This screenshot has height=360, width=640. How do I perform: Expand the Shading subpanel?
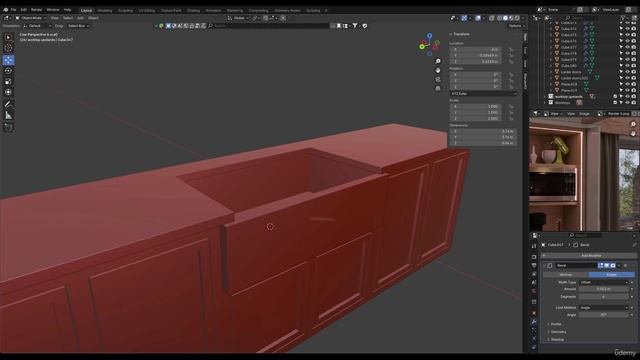coord(556,340)
